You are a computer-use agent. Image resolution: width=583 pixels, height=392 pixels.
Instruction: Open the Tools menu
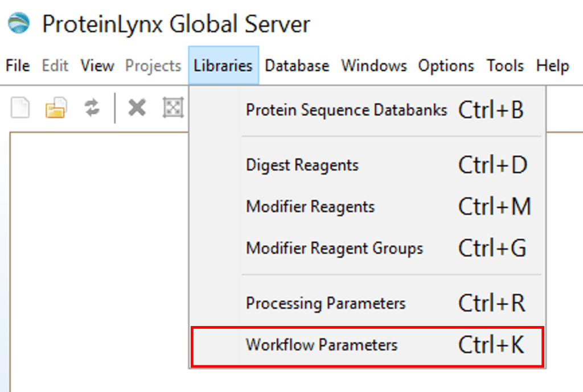coord(505,66)
